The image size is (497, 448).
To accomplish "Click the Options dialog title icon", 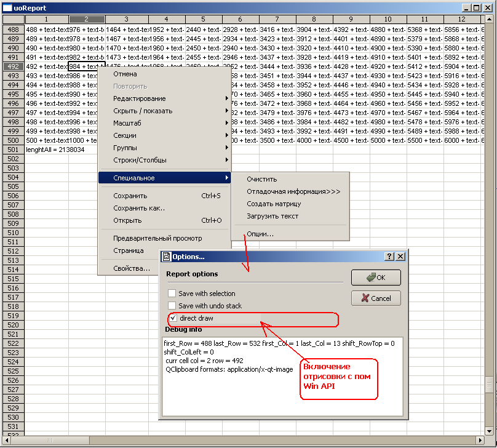I will (166, 256).
